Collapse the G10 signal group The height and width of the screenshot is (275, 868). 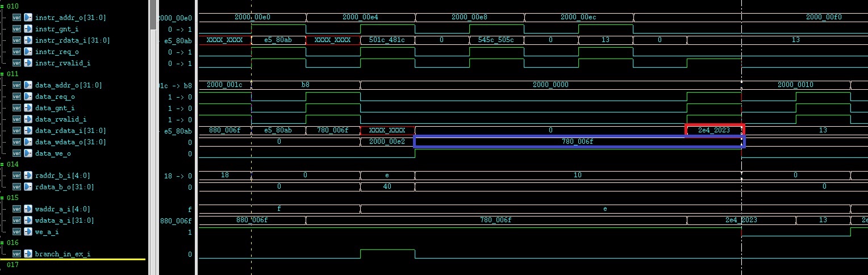[x=2, y=6]
